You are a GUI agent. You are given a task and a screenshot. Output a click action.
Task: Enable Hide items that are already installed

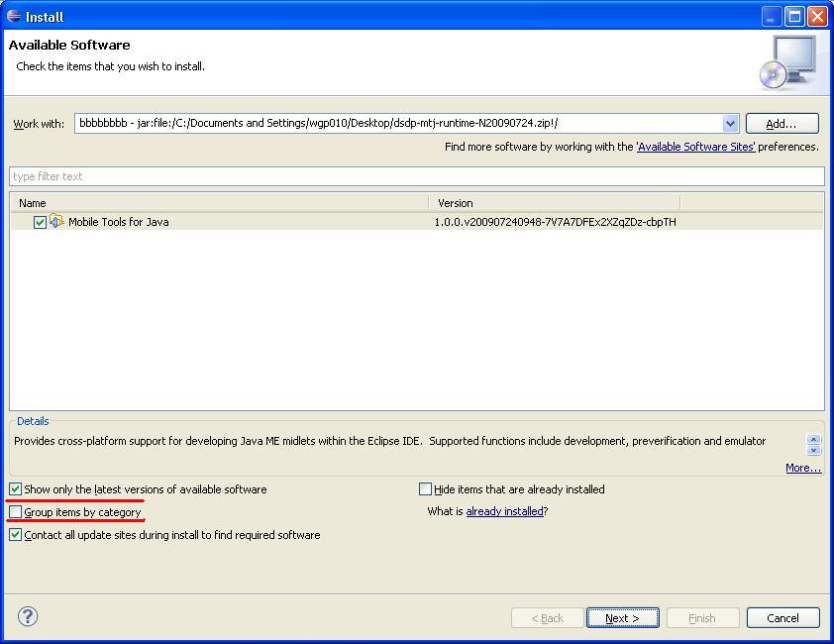(x=425, y=489)
